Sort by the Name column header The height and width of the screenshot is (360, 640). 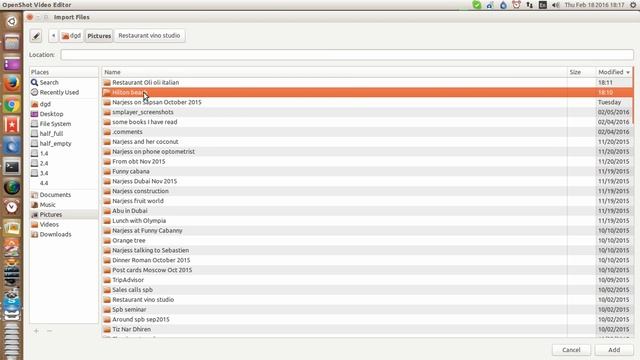(x=334, y=72)
